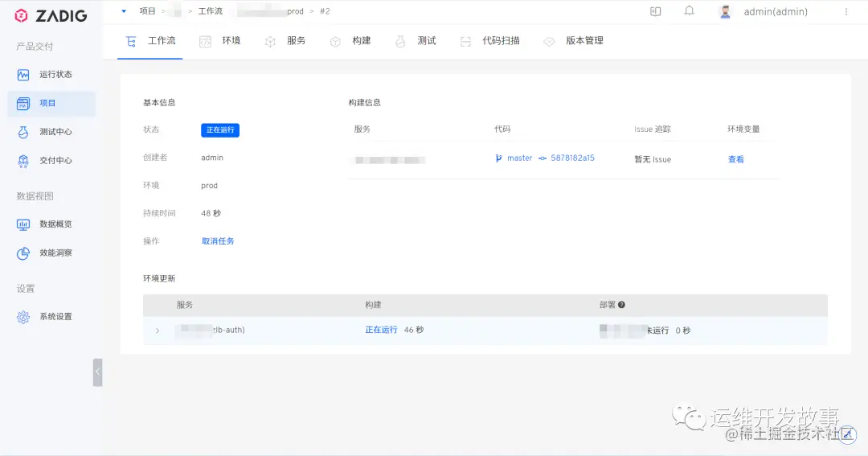Open the notifications bell
868x456 pixels.
point(690,11)
